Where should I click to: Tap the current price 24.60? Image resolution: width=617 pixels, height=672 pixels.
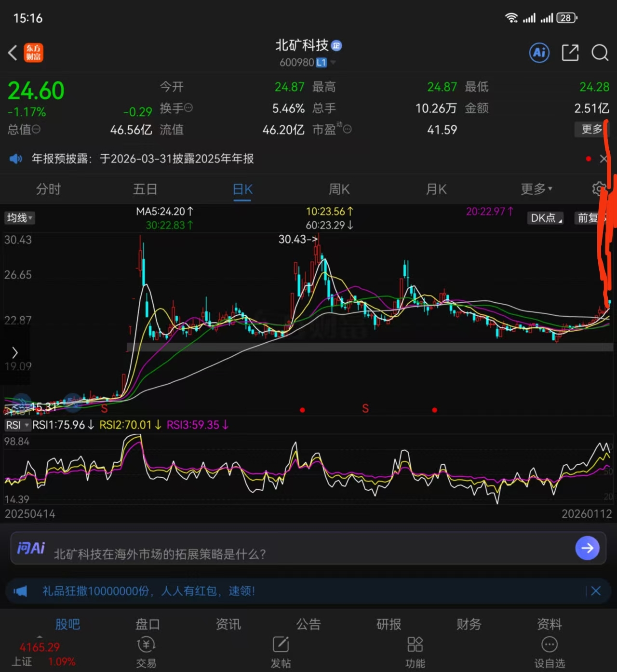pos(36,91)
